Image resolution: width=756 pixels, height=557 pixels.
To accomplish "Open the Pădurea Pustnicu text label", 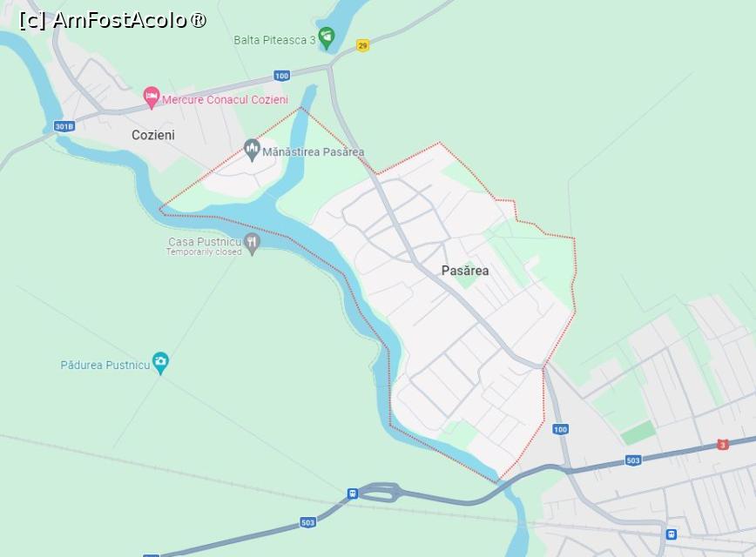I will (x=105, y=366).
